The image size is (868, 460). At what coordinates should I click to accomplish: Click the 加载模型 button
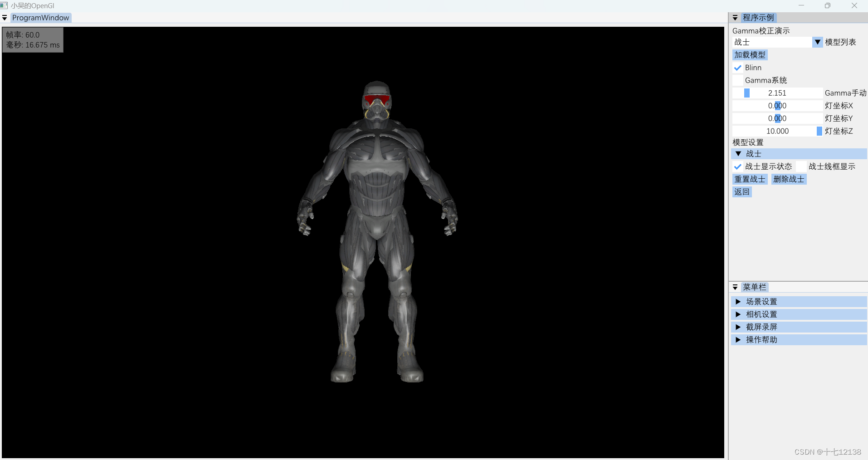pos(749,55)
